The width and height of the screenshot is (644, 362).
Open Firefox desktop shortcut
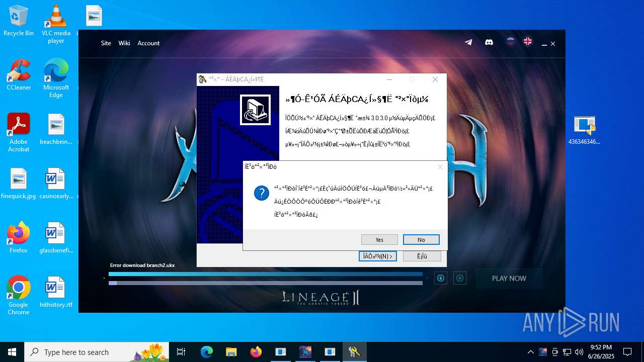(19, 238)
